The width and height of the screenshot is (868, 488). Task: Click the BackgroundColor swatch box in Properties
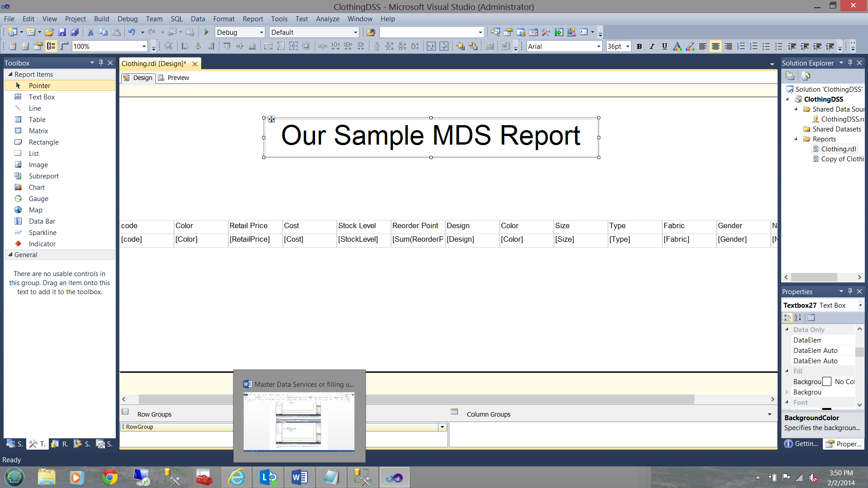point(827,382)
